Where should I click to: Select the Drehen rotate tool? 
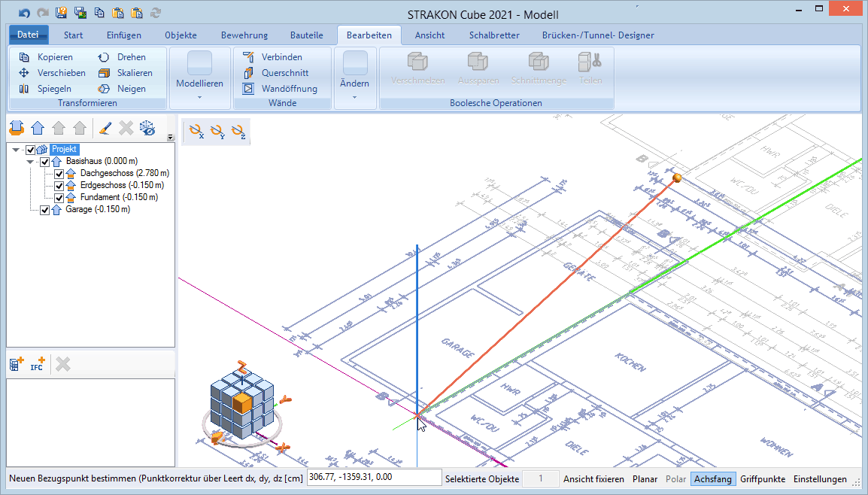click(122, 57)
